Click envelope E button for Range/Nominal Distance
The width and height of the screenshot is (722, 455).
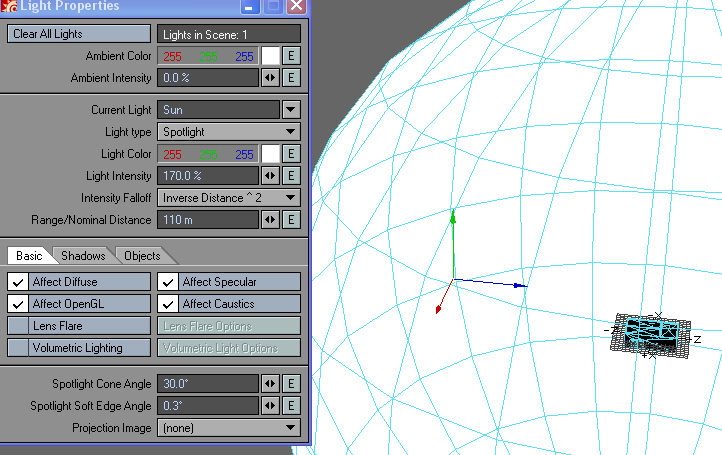[x=291, y=220]
